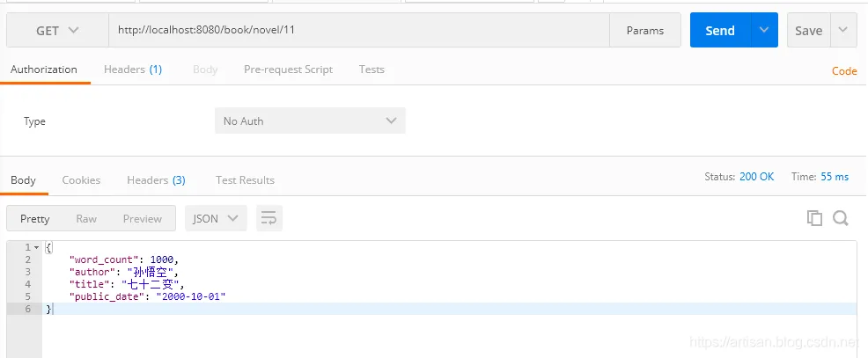This screenshot has height=358, width=868.
Task: Expand the Send button arrow menu
Action: 763,31
